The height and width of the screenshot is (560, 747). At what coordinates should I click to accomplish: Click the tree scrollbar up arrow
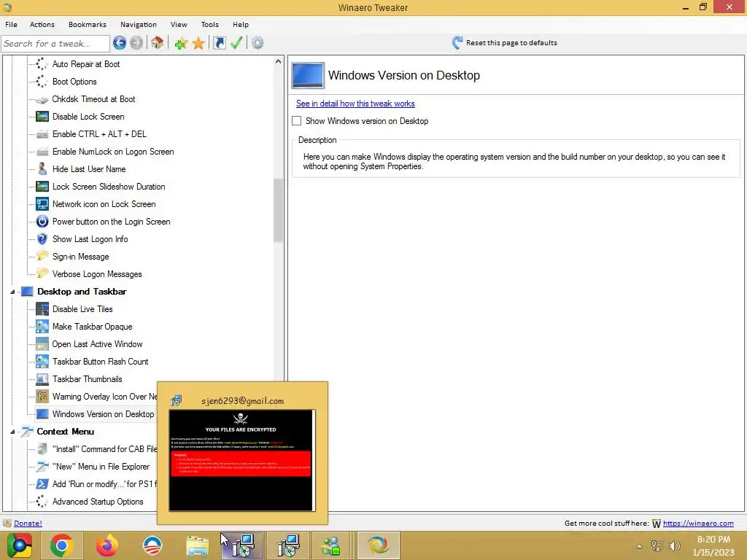point(278,61)
